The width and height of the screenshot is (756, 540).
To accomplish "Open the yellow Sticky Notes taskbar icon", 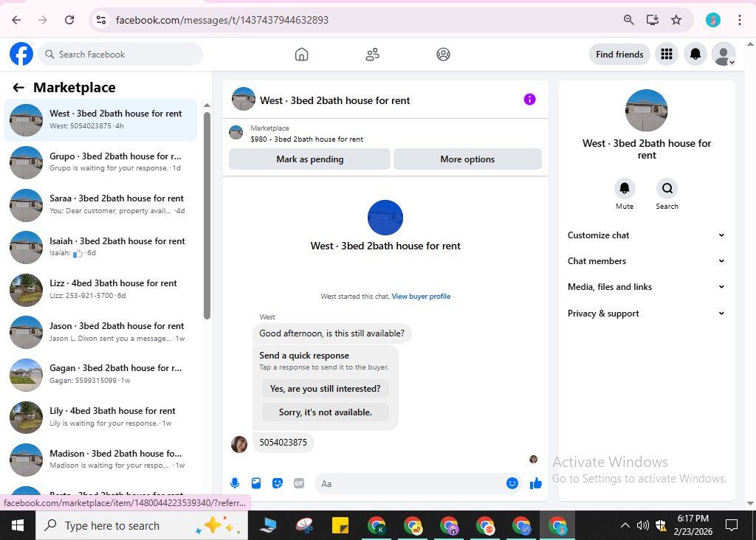I will 340,525.
